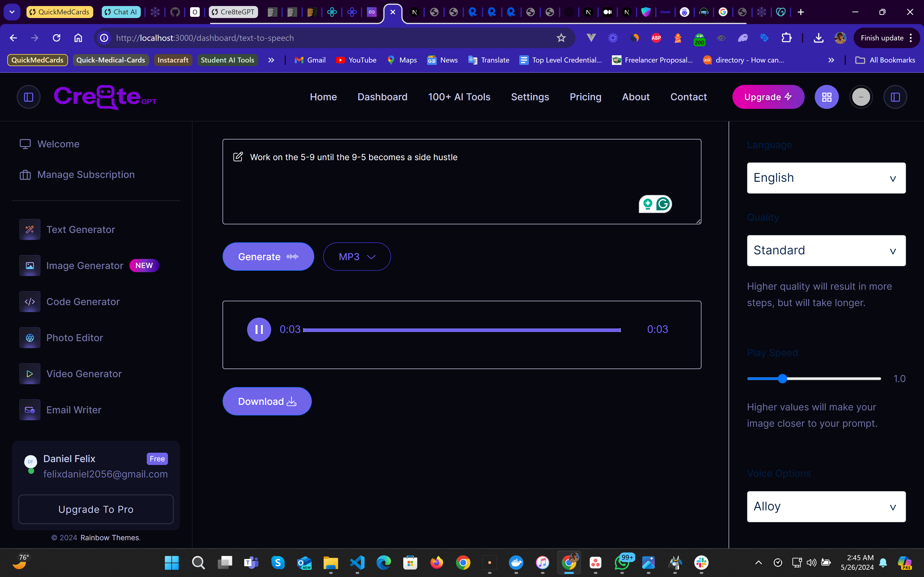The height and width of the screenshot is (577, 924).
Task: Open the Image Generator sidebar icon
Action: 30,266
